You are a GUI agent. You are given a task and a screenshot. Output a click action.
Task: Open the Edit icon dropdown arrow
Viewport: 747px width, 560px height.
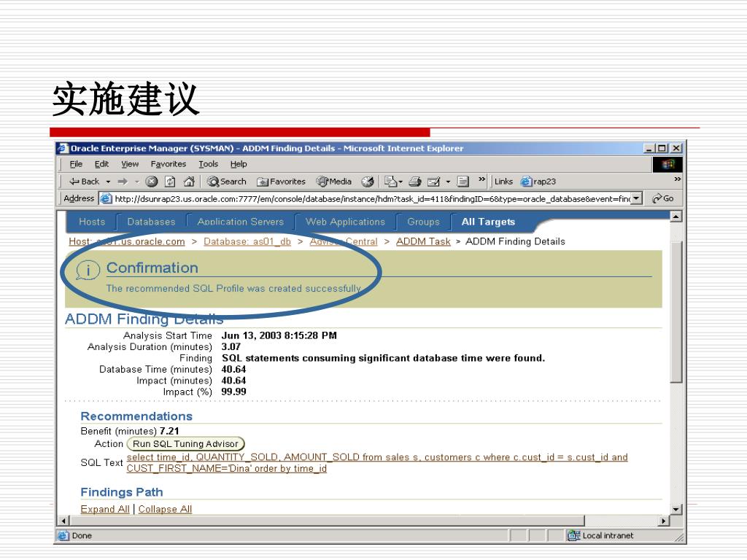(448, 182)
